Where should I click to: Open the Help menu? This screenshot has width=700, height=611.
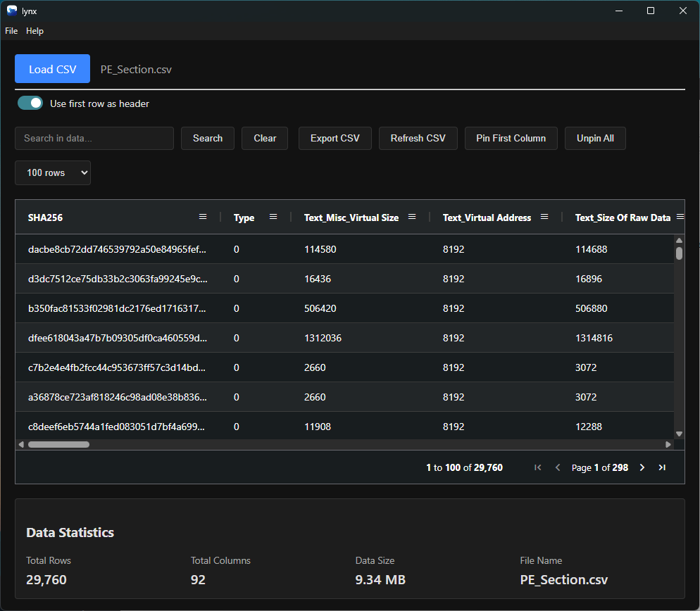click(35, 30)
